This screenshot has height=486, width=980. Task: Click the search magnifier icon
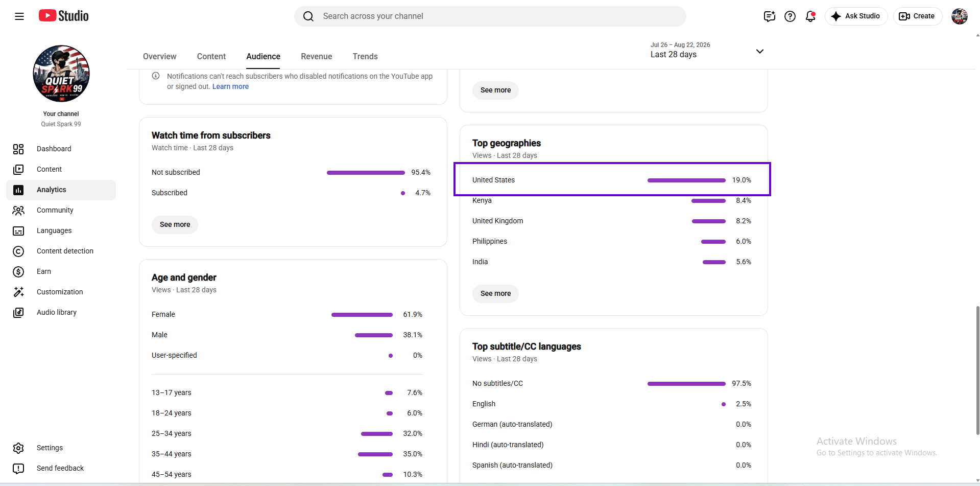(x=308, y=16)
